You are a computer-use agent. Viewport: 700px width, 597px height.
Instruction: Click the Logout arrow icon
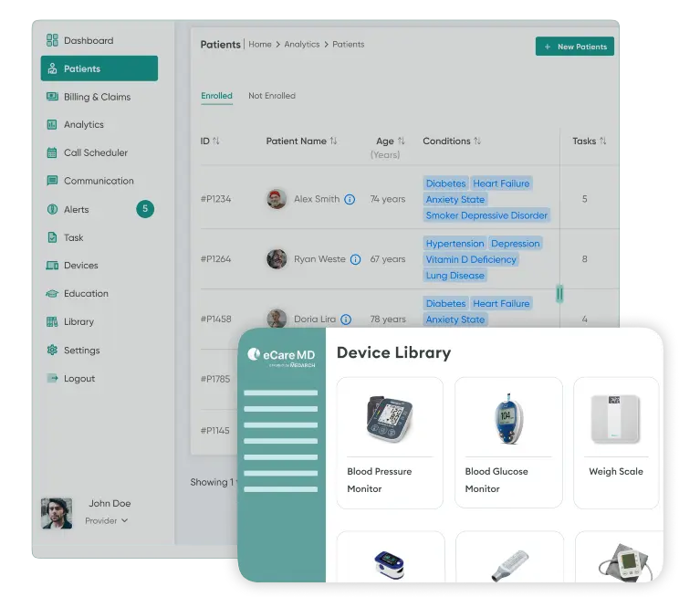(52, 378)
